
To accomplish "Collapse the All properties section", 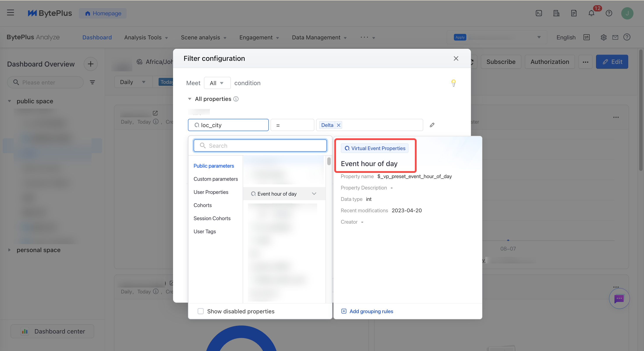I will point(189,99).
